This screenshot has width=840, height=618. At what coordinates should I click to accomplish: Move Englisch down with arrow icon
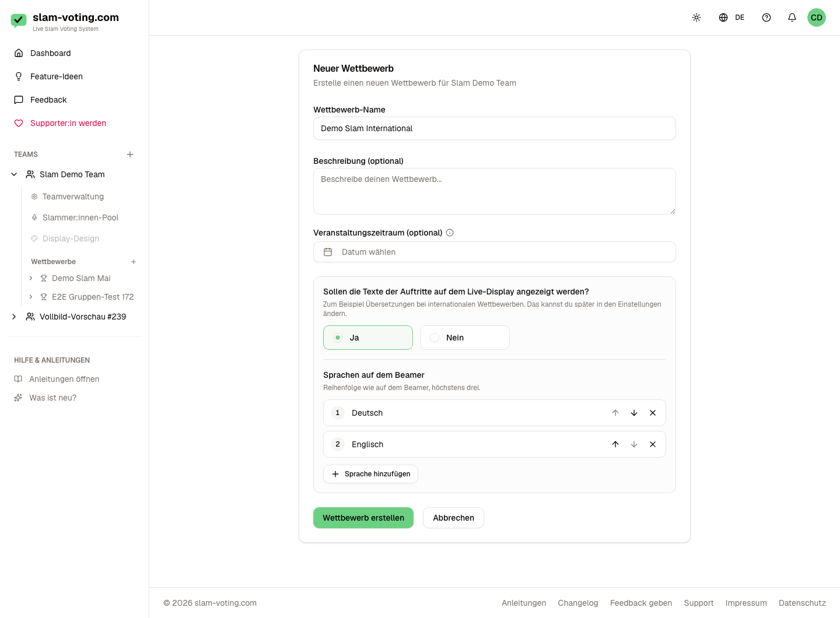(634, 444)
